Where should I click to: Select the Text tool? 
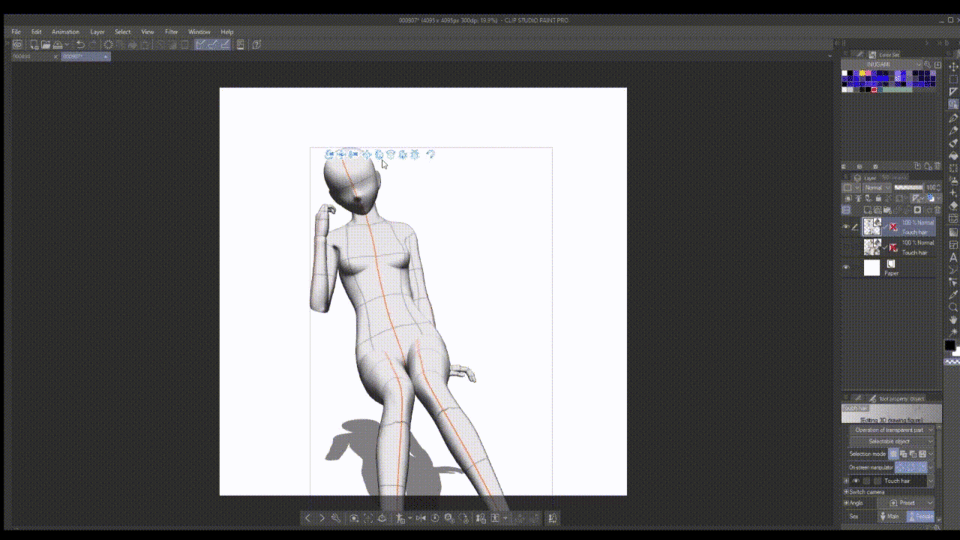(953, 258)
